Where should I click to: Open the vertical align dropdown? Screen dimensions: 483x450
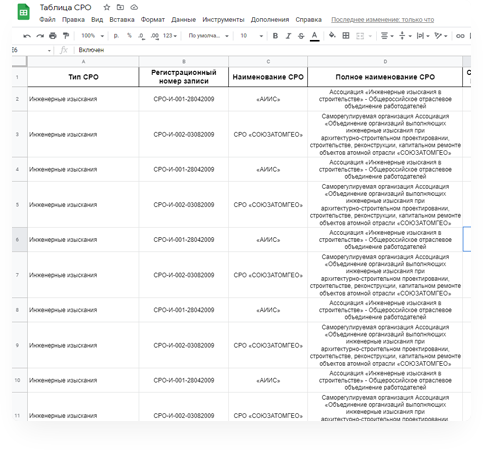pyautogui.click(x=405, y=36)
